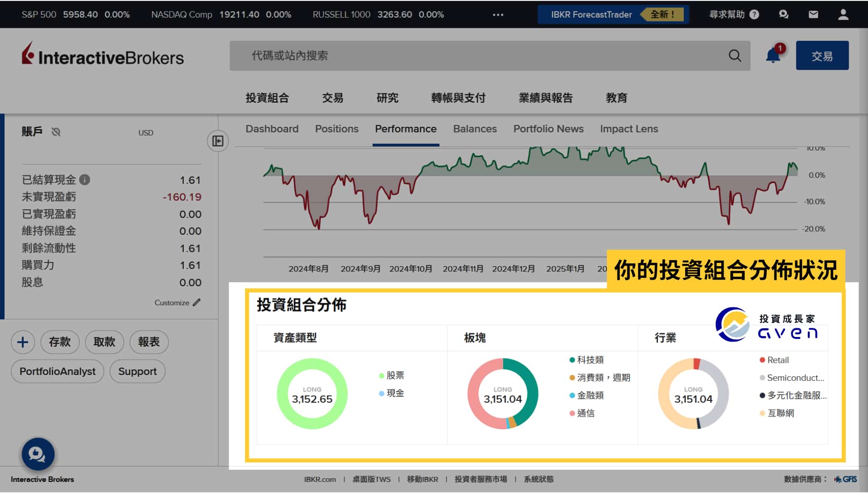
Task: Switch to Balances tab
Action: pyautogui.click(x=475, y=129)
